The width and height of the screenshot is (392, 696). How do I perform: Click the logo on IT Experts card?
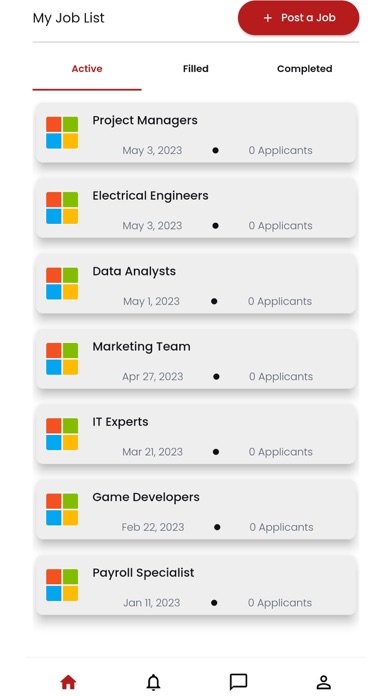pyautogui.click(x=62, y=434)
